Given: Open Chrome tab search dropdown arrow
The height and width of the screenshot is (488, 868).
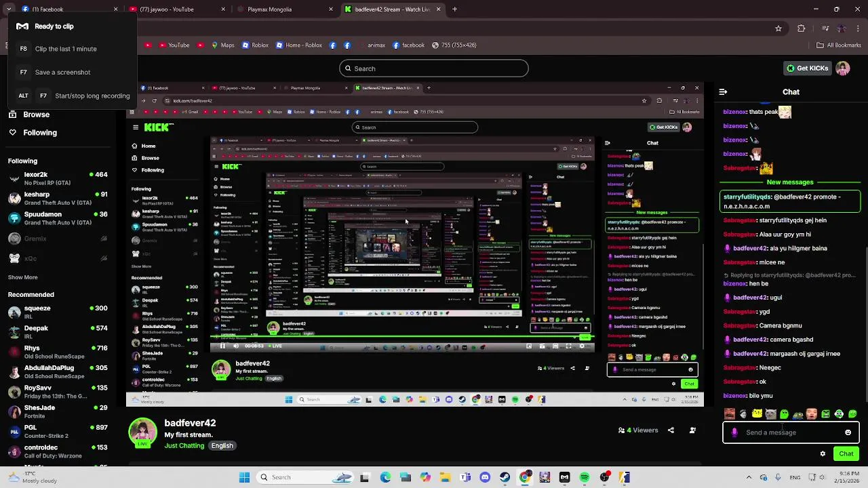Looking at the screenshot, I should pos(9,9).
